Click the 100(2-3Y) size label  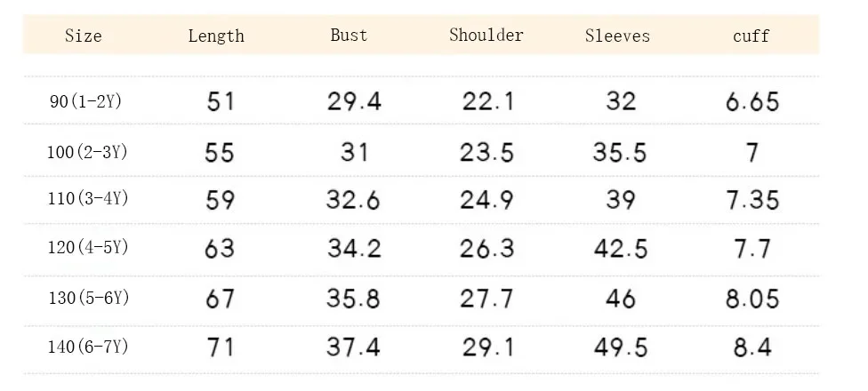(87, 152)
